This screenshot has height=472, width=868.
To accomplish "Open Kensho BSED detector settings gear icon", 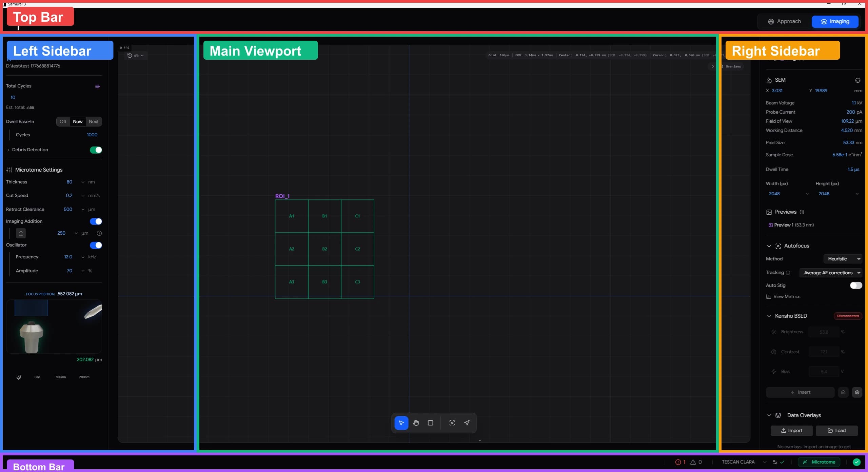I will tap(857, 392).
